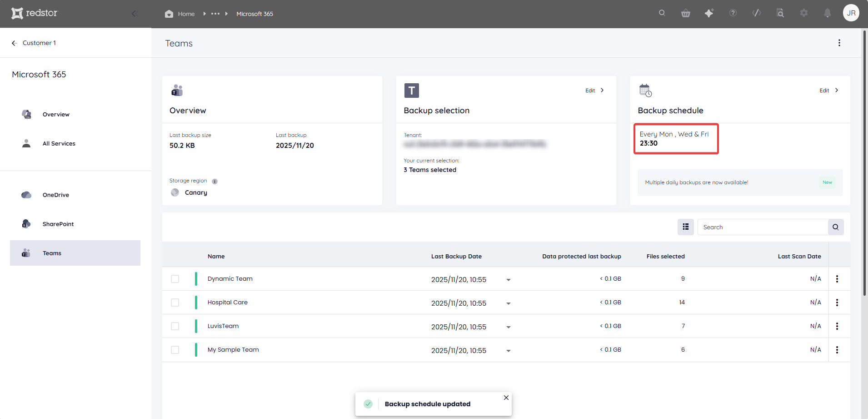Viewport: 868px width, 419px height.
Task: Click the 50.2 KB backup size value
Action: pyautogui.click(x=182, y=146)
